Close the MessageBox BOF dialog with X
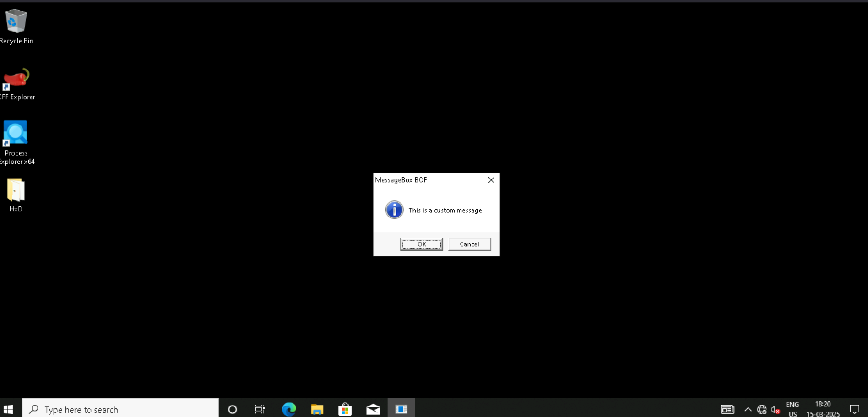Viewport: 868px width, 417px height. tap(491, 180)
